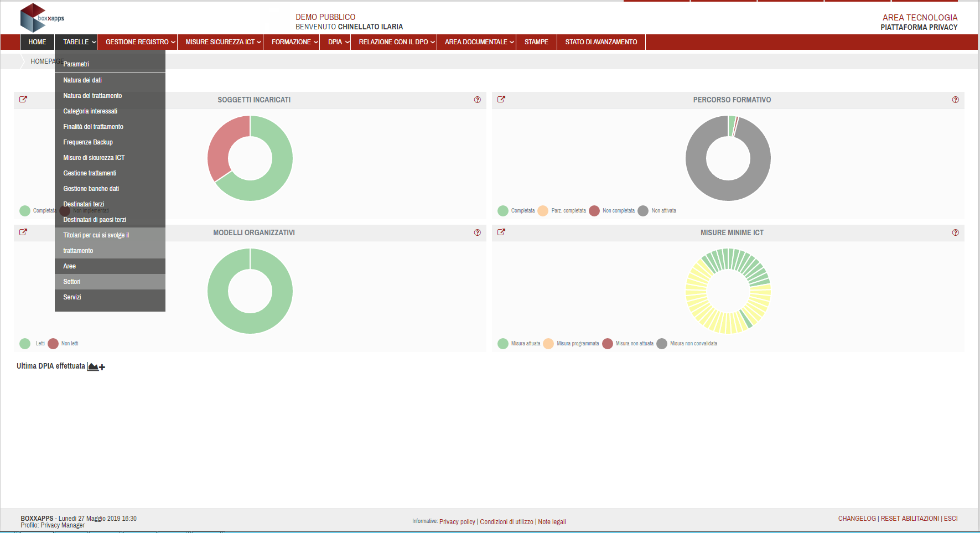This screenshot has height=533, width=980.
Task: Click the add DPIA chart icon
Action: (x=96, y=366)
